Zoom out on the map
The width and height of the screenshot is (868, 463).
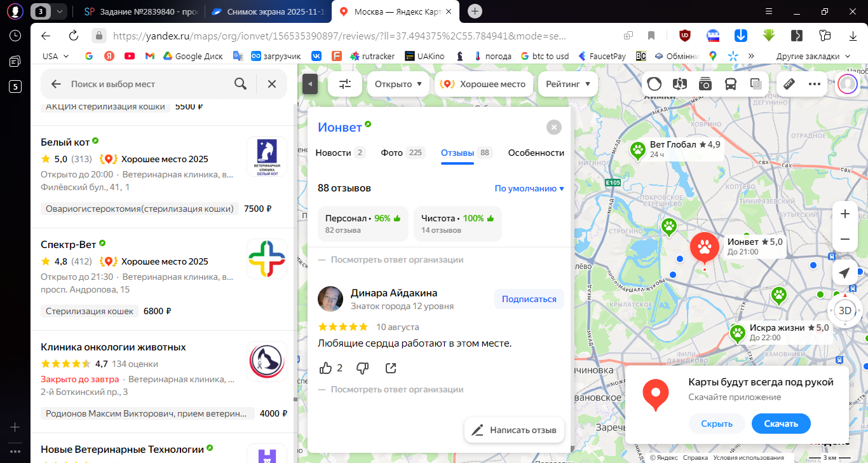845,240
